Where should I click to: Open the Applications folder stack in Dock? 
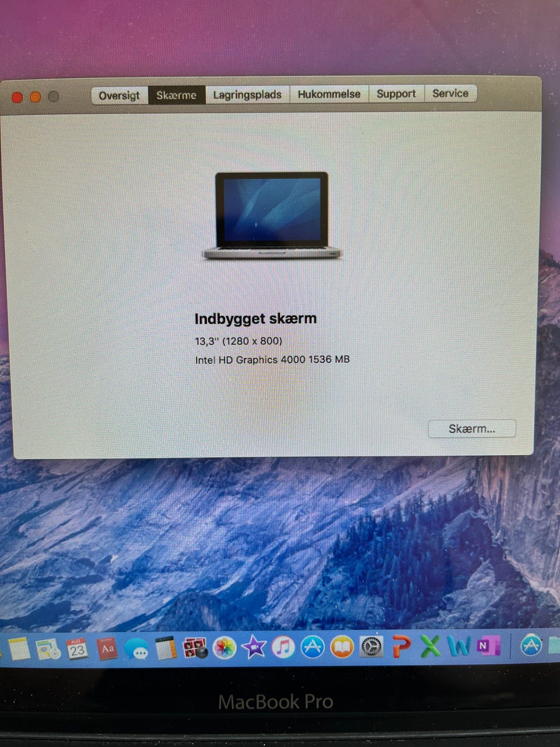point(530,645)
